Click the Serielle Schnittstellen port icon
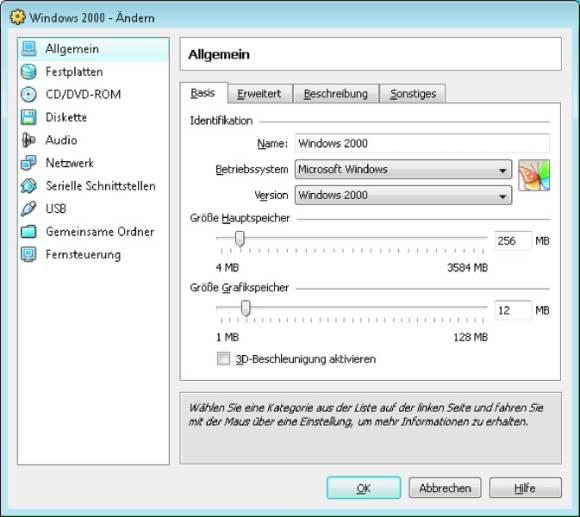 (28, 186)
